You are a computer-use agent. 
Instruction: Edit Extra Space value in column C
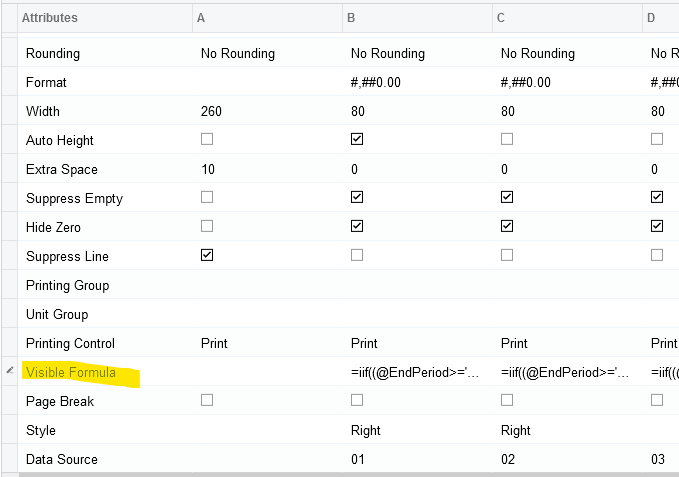[567, 169]
